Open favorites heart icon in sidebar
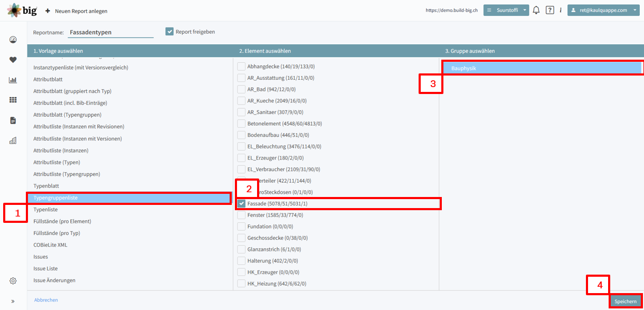Viewport: 644px width, 310px height. pos(13,60)
